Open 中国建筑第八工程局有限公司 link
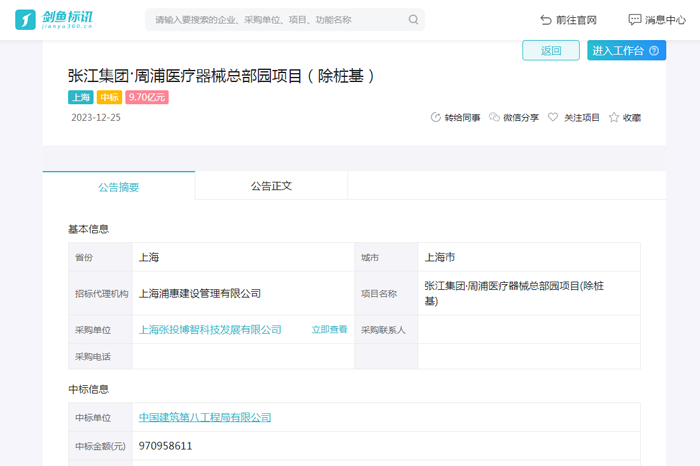The width and height of the screenshot is (700, 466). pos(205,418)
